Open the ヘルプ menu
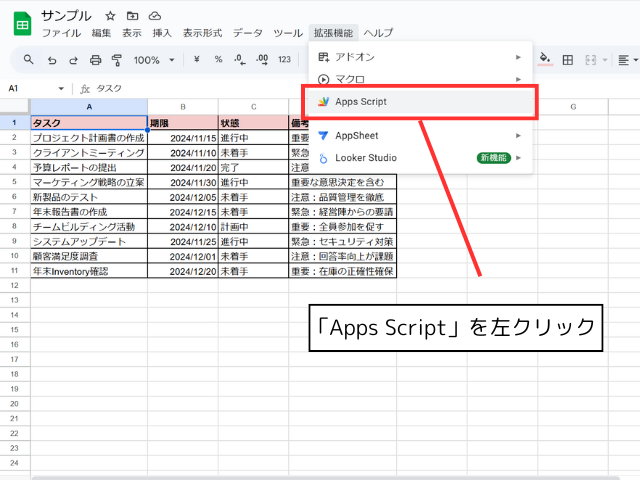Screen dimensions: 640x480 click(x=378, y=33)
